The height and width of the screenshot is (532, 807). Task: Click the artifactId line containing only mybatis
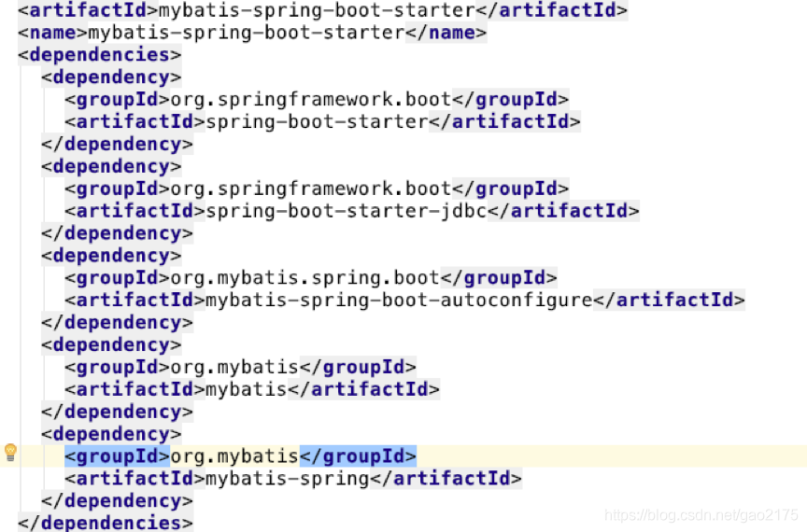coord(251,389)
